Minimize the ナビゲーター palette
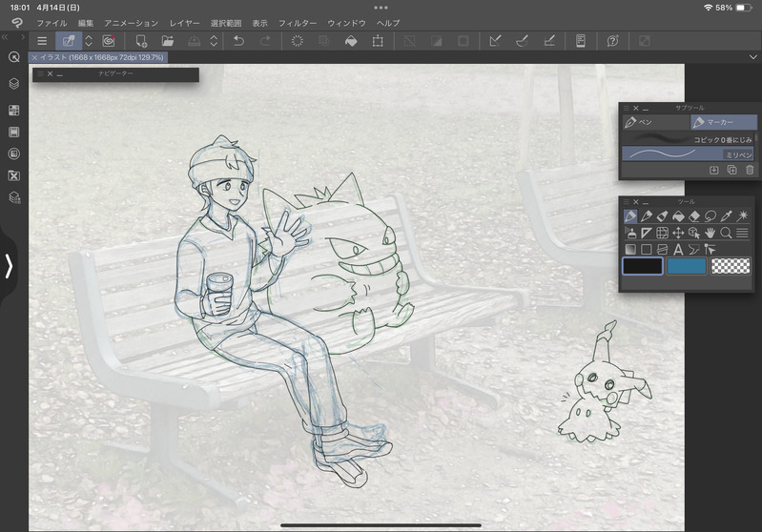The height and width of the screenshot is (532, 762). pos(59,73)
